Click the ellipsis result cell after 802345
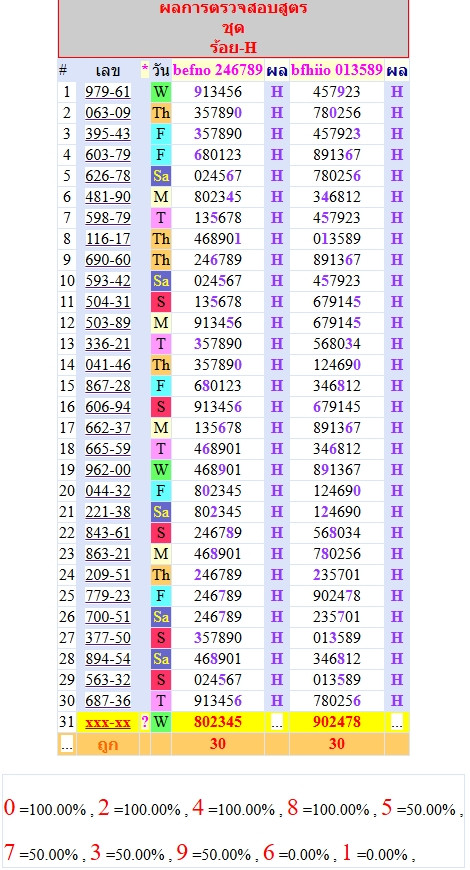The width and height of the screenshot is (470, 870). tap(276, 722)
